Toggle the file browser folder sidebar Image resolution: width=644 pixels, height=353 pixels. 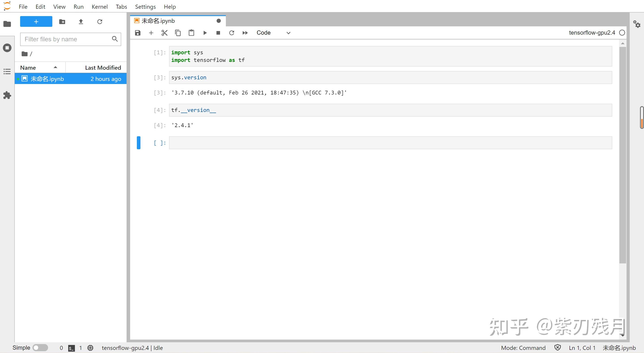coord(7,24)
